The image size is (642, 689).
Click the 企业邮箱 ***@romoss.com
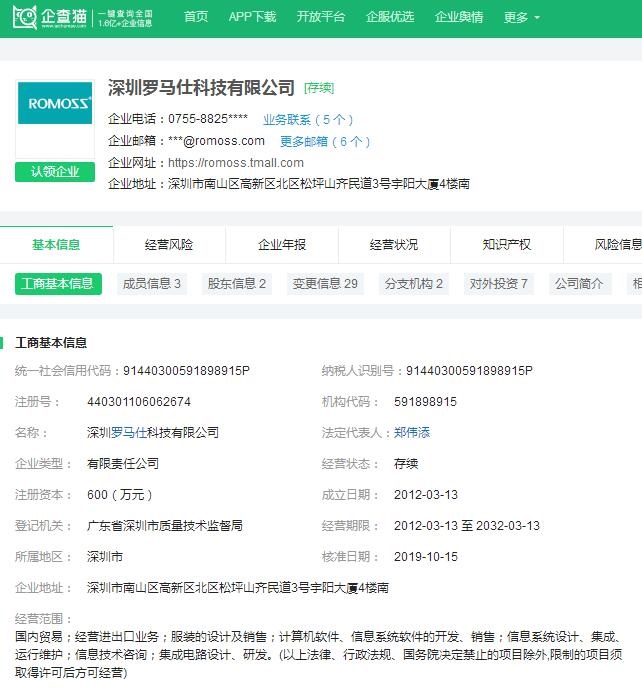[x=216, y=141]
